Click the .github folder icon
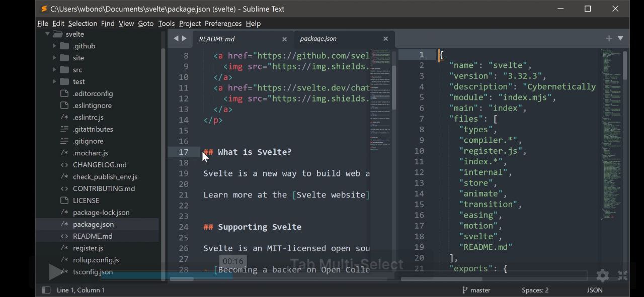This screenshot has height=297, width=644. [x=64, y=46]
